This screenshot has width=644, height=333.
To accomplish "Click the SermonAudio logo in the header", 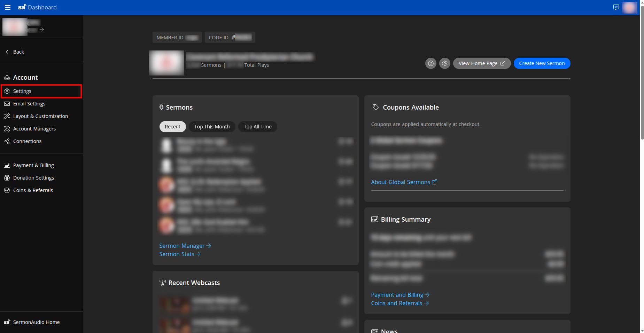I will [x=22, y=7].
